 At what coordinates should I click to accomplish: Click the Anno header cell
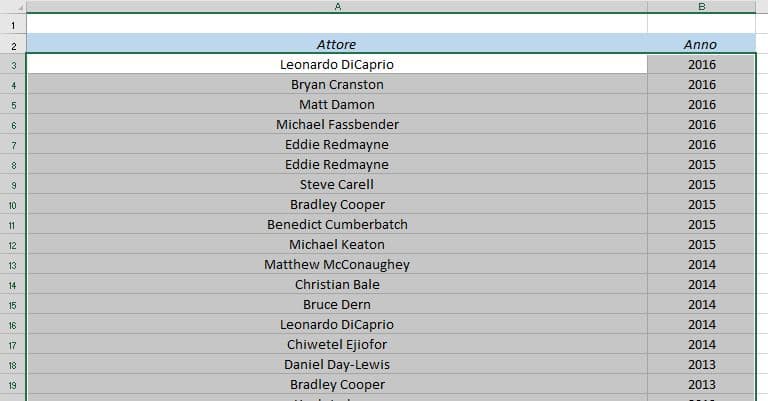point(701,44)
